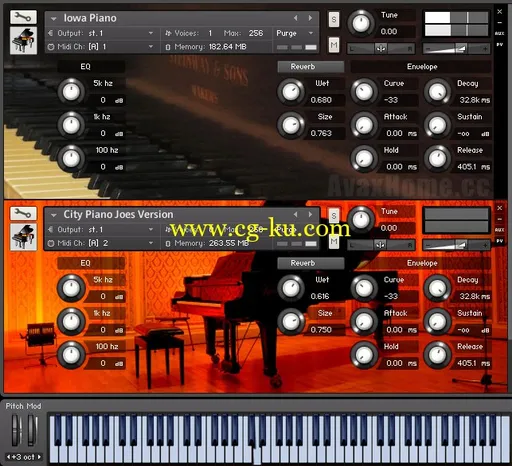512x466 pixels.
Task: Click Iowa Piano Max voices value 256
Action: (256, 33)
